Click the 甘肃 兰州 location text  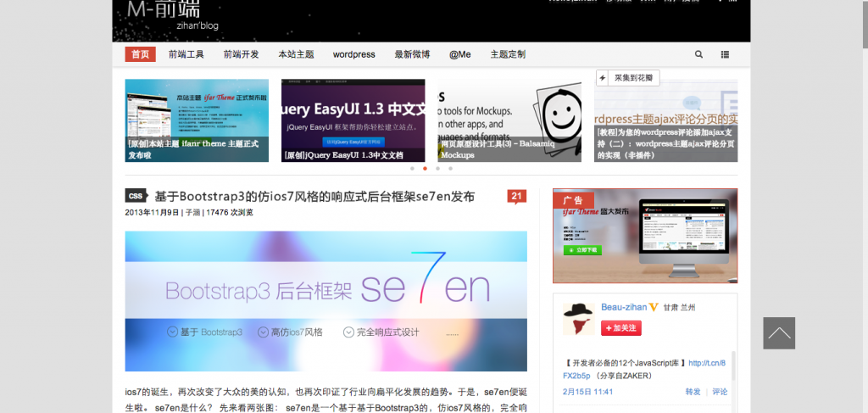679,307
